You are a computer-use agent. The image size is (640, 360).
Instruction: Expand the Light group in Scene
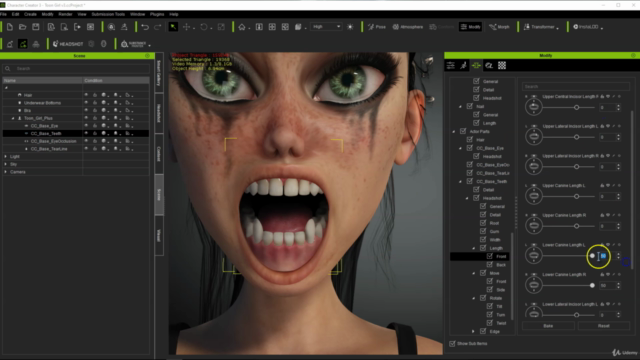(6, 156)
